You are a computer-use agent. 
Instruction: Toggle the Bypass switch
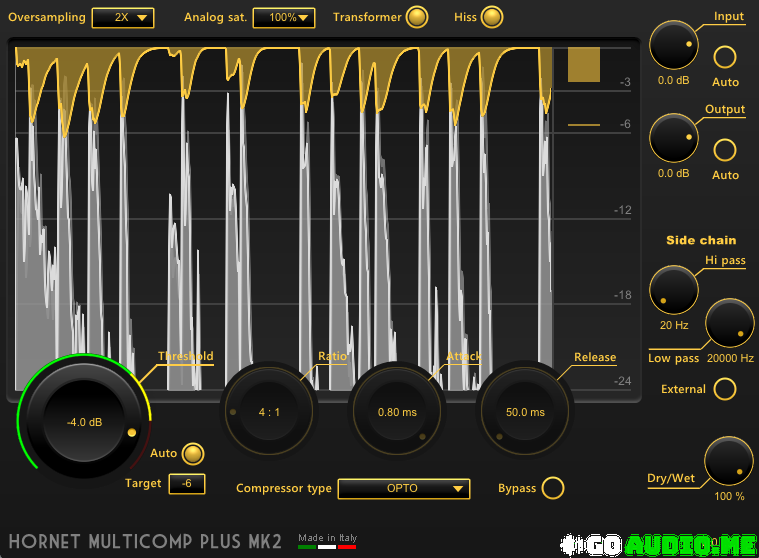coord(553,488)
